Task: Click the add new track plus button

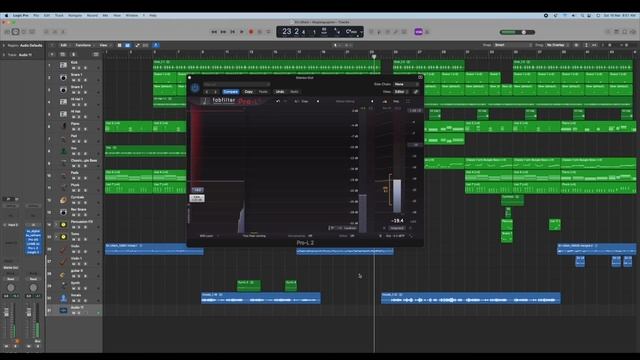Action: tap(52, 54)
